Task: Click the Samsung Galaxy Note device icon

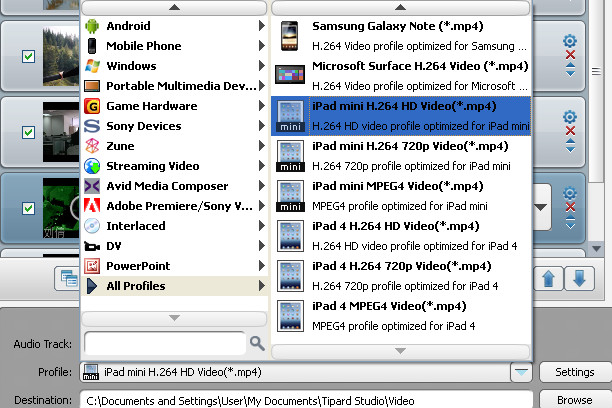Action: (x=290, y=36)
